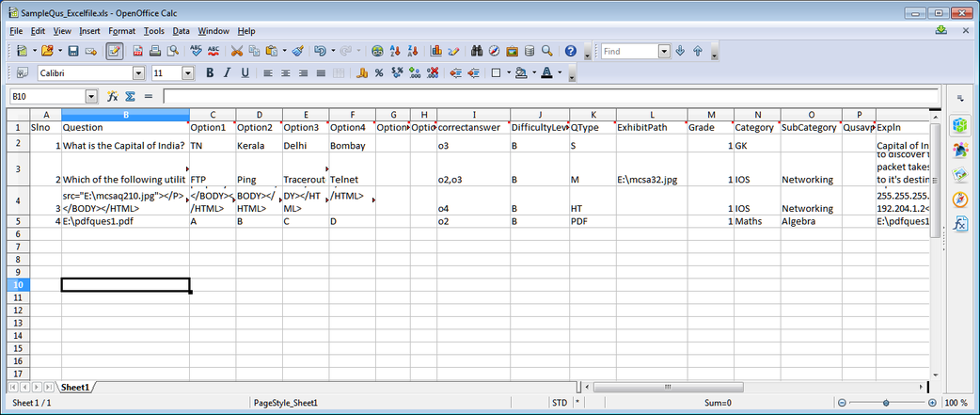Click the Sort Ascending icon

click(394, 51)
